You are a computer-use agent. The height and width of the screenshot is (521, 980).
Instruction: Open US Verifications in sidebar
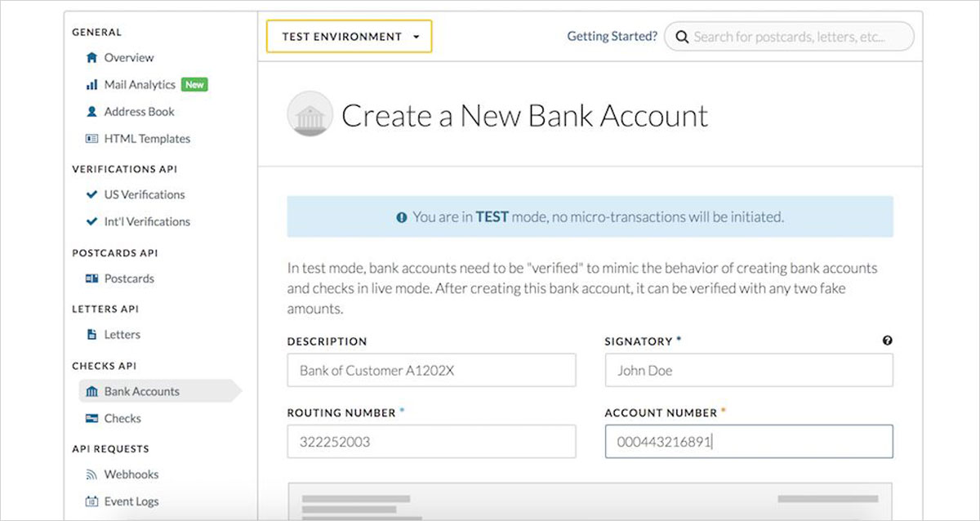[144, 194]
